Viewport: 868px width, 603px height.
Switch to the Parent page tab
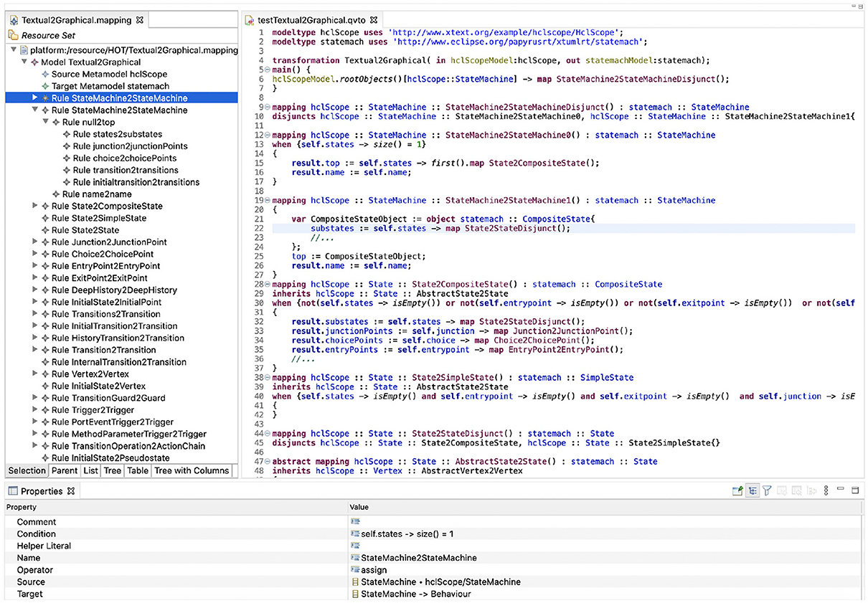[x=64, y=471]
